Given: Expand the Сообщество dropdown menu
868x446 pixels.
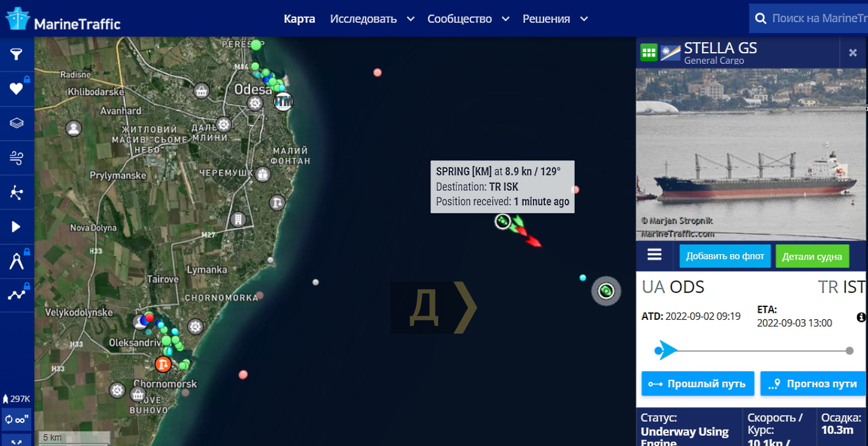Looking at the screenshot, I should pos(468,19).
